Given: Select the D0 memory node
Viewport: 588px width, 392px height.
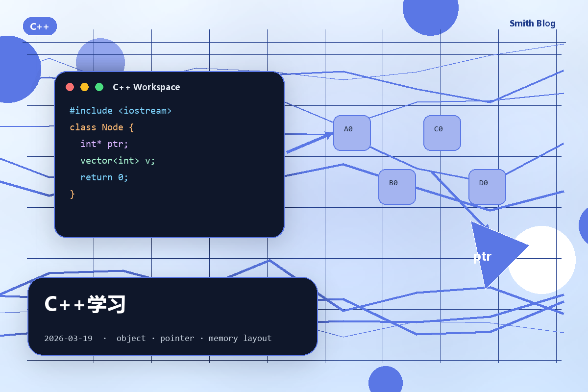Looking at the screenshot, I should coord(487,187).
